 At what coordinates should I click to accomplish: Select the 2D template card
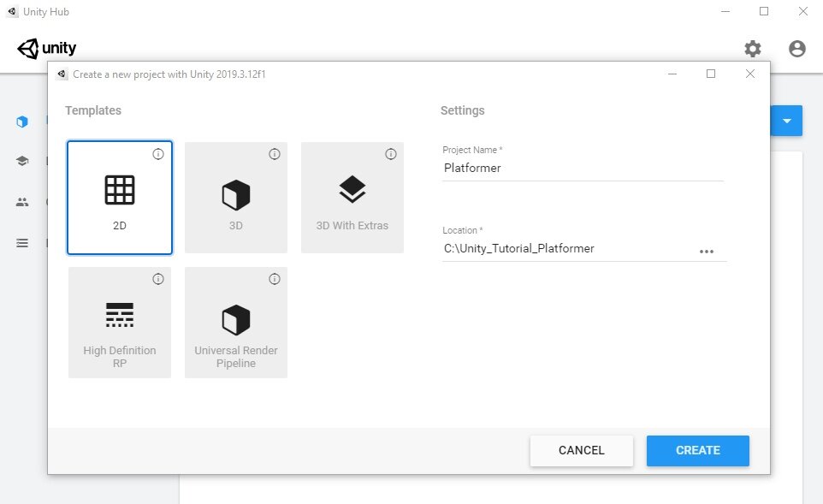coord(120,198)
